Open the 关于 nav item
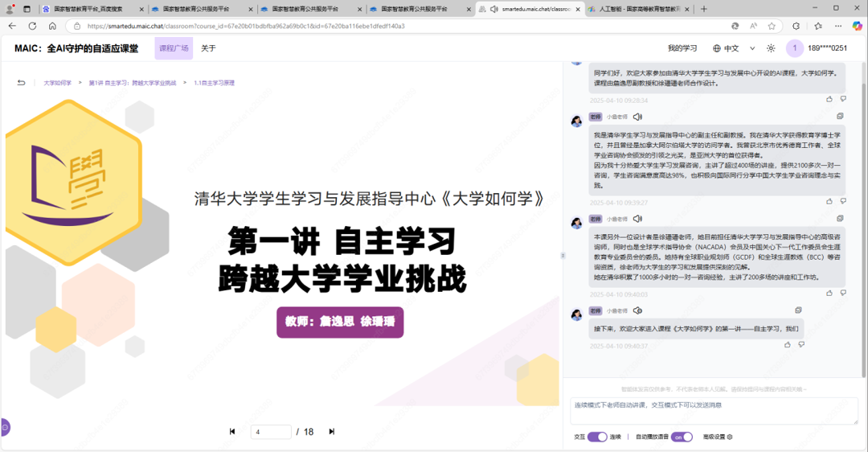 pyautogui.click(x=208, y=48)
